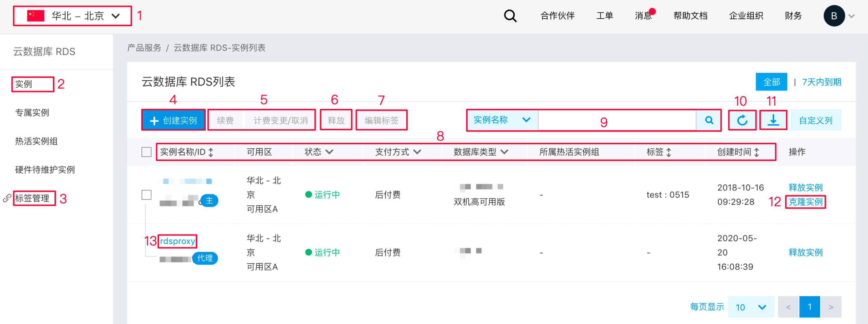Click 产品服务 in the breadcrumb
This screenshot has height=324, width=868.
click(x=144, y=48)
